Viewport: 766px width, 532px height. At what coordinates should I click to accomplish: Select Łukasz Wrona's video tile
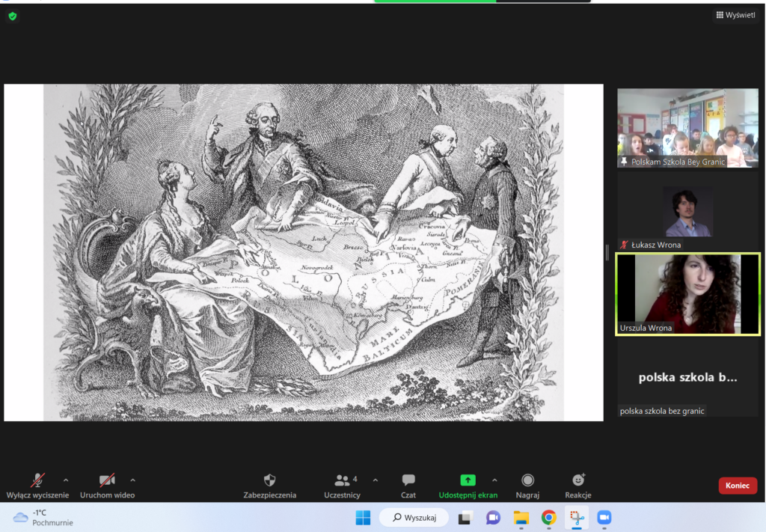[x=687, y=212]
